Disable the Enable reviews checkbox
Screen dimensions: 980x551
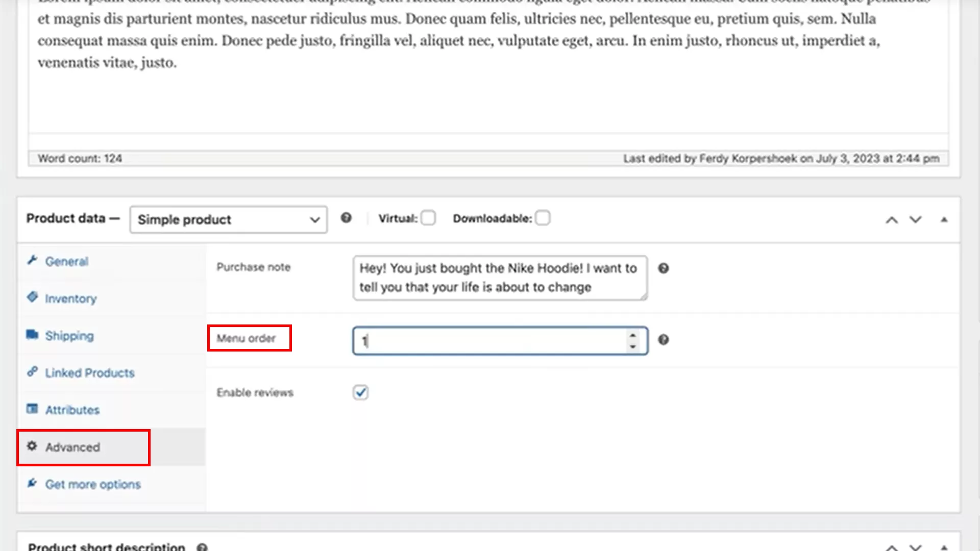pyautogui.click(x=360, y=392)
